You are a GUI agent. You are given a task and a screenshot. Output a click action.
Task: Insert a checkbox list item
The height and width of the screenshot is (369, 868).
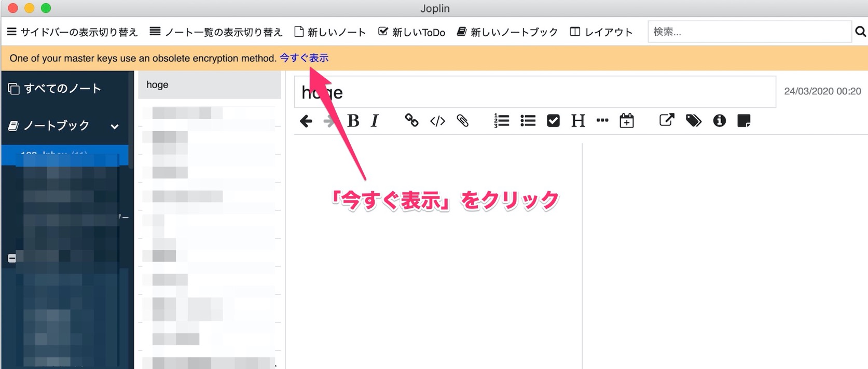(x=553, y=121)
